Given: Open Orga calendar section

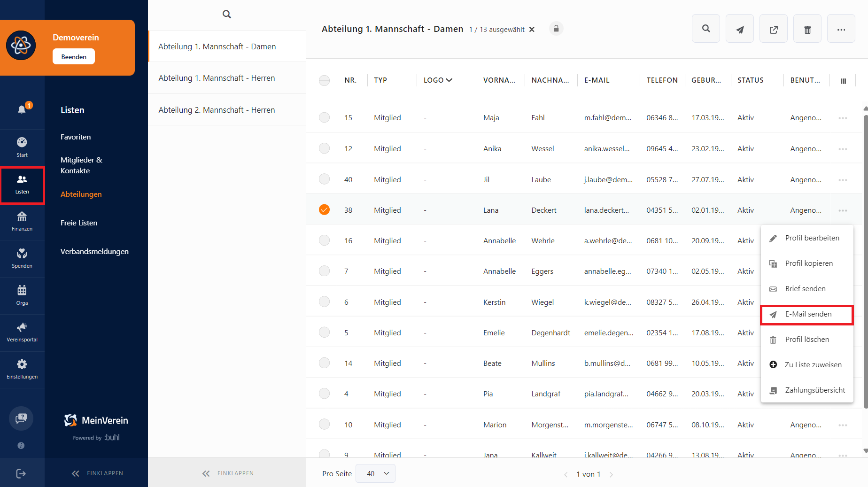Looking at the screenshot, I should [x=22, y=295].
